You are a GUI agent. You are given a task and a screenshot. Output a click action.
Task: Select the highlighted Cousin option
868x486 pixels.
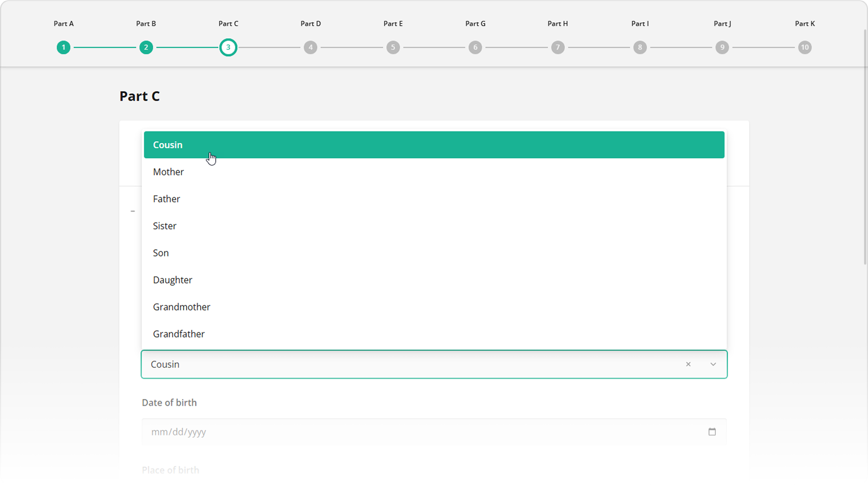point(168,145)
